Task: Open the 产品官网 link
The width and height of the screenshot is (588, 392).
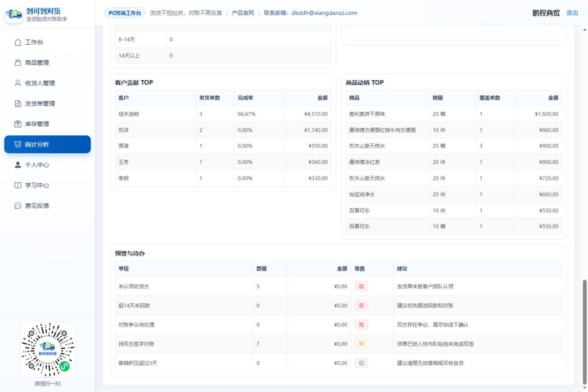Action: [x=243, y=13]
